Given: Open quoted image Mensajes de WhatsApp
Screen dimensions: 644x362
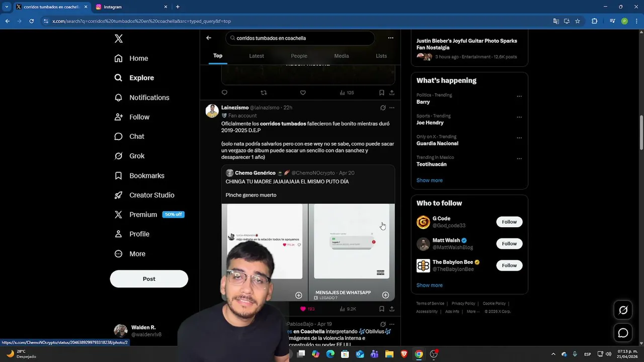Looking at the screenshot, I should tap(352, 252).
